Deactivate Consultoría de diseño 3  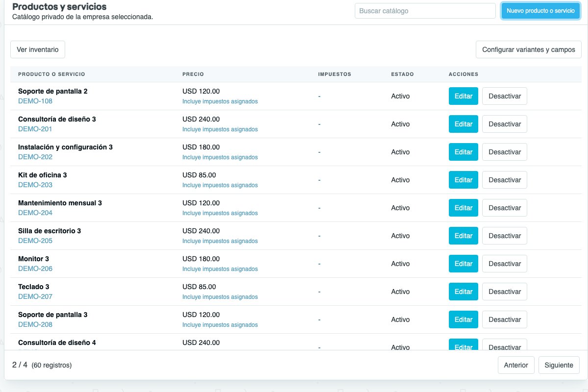(x=505, y=124)
